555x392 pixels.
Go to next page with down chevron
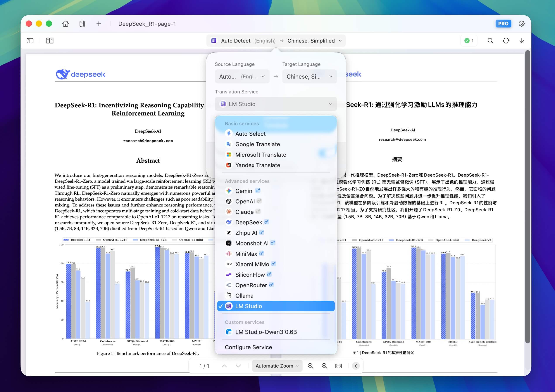click(238, 366)
